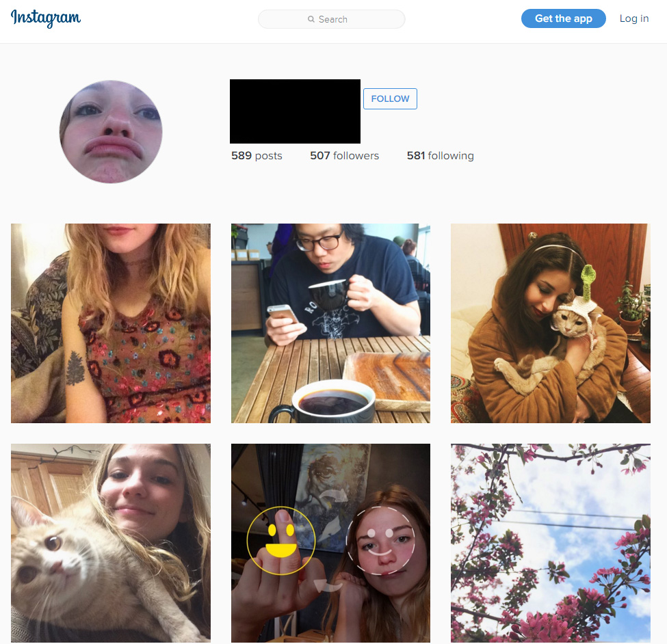View the 589 posts count
Screen dimensions: 667x644
coord(257,156)
